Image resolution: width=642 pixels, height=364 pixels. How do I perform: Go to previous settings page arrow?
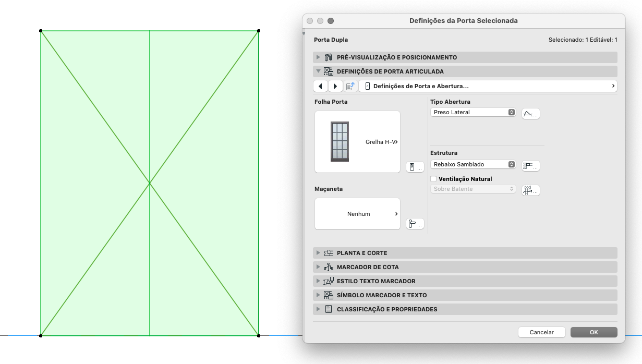(320, 86)
